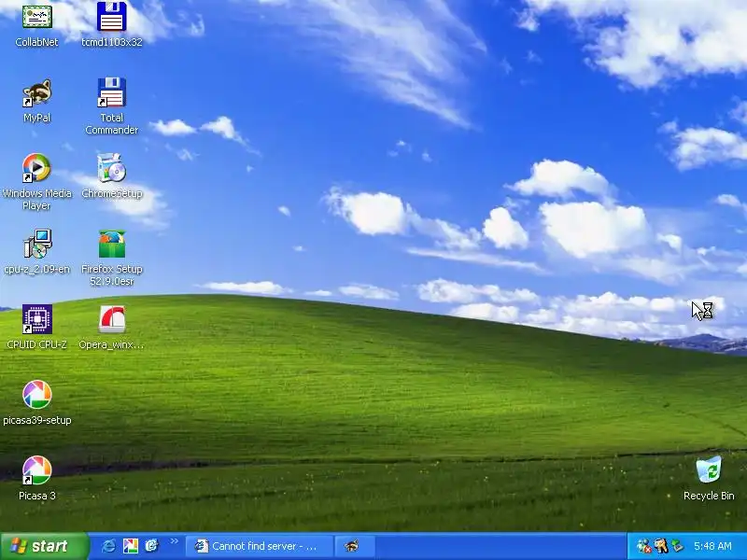Launch Picasa from Quick Launch bar

[x=130, y=546]
